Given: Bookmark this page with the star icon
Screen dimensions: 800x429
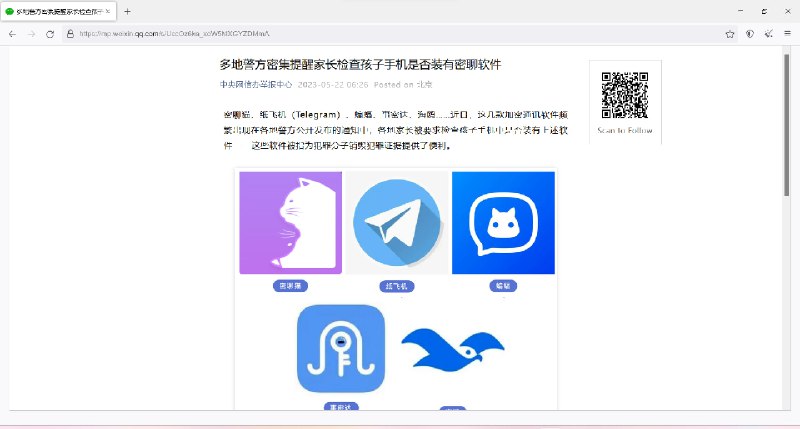Looking at the screenshot, I should click(x=730, y=34).
